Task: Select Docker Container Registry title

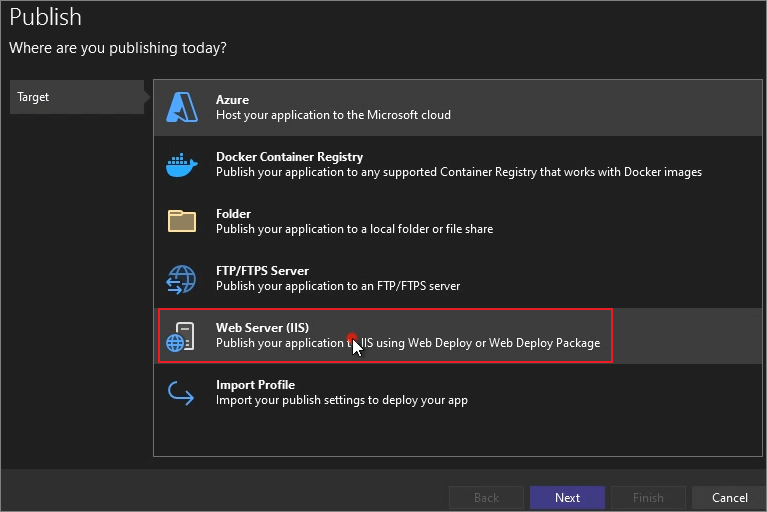Action: pyautogui.click(x=290, y=156)
